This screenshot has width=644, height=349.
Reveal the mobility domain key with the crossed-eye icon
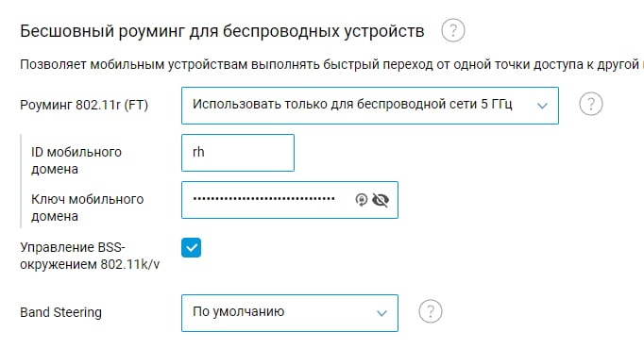point(381,200)
